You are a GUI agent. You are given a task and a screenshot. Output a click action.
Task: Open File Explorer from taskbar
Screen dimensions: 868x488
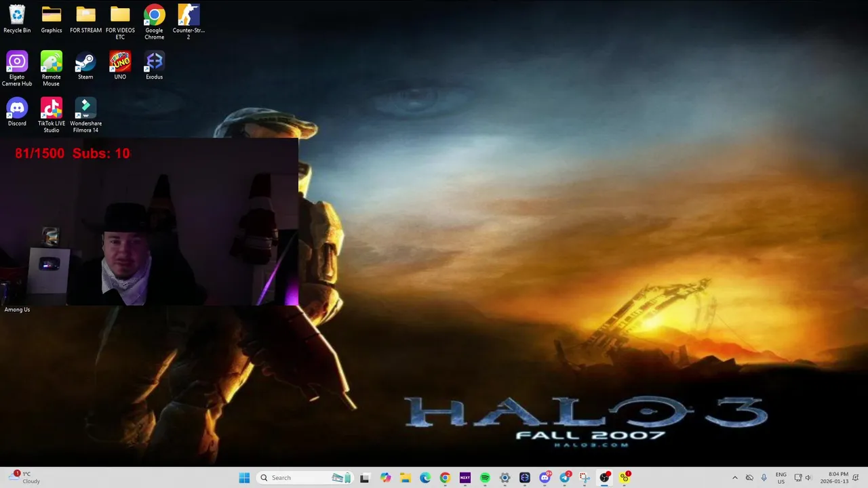coord(405,478)
